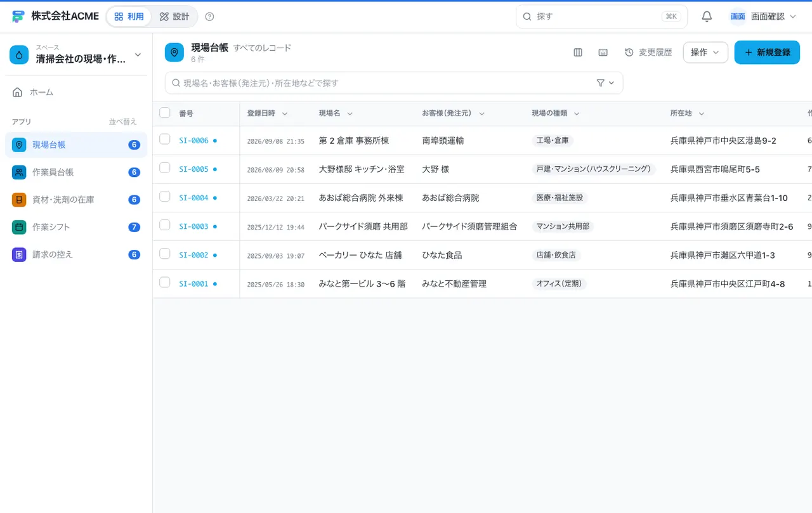Click the 作業シフト calendar icon
The height and width of the screenshot is (513, 812).
19,227
